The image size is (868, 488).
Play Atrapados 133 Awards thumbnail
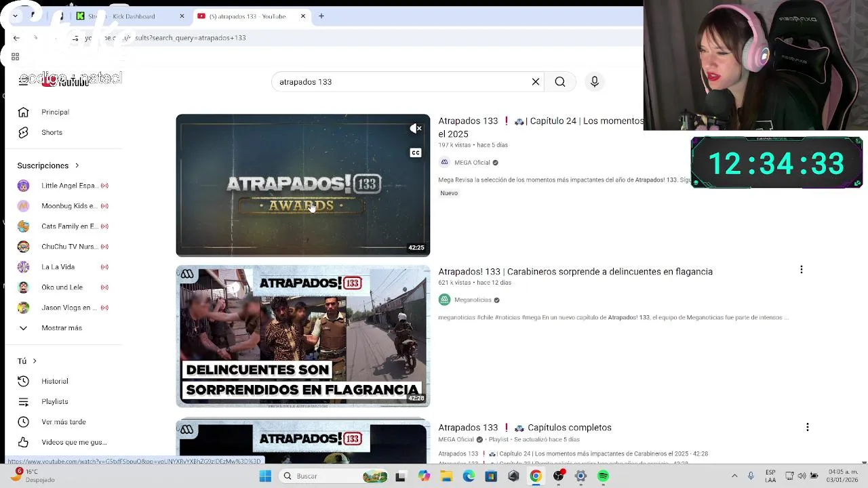pyautogui.click(x=302, y=185)
